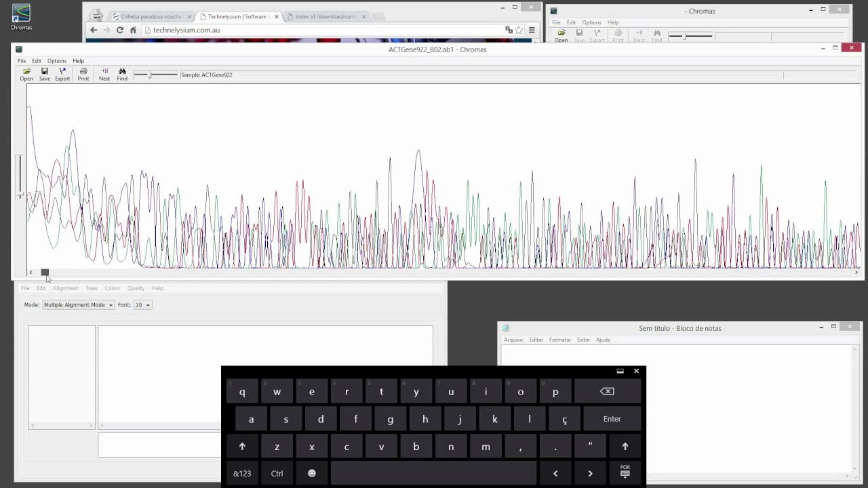Image resolution: width=868 pixels, height=488 pixels.
Task: Open the Font size 10 dropdown
Action: (142, 305)
